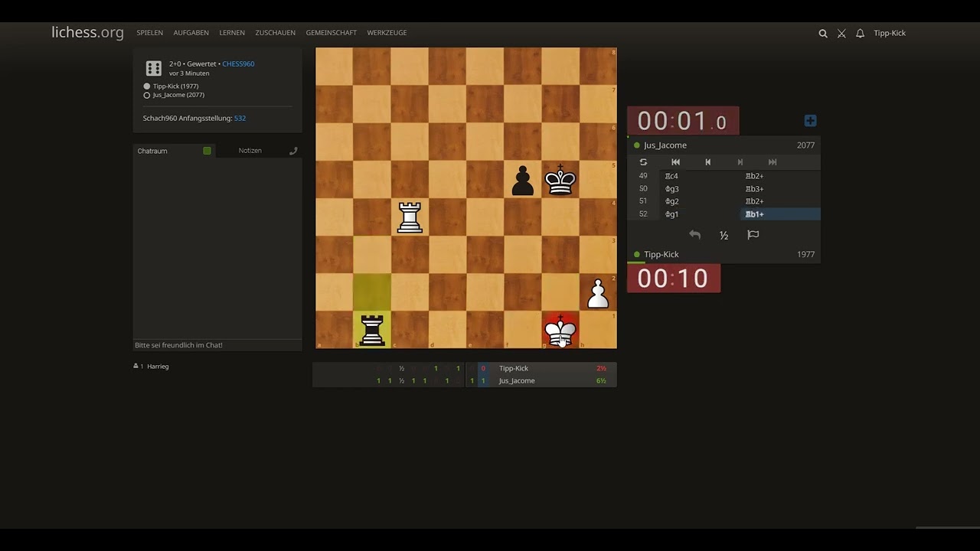The image size is (980, 551).
Task: Open Tipp-Kick (1977) player link
Action: tap(175, 86)
